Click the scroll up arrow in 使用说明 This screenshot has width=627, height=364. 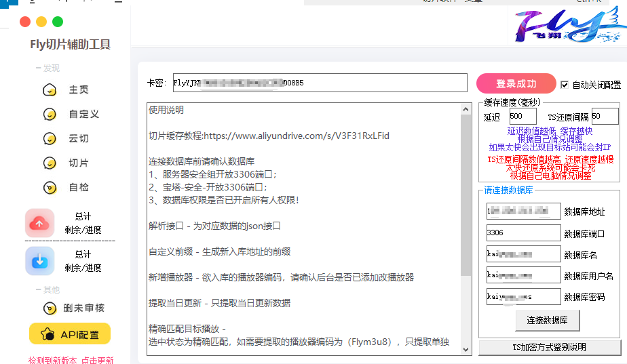pos(466,109)
